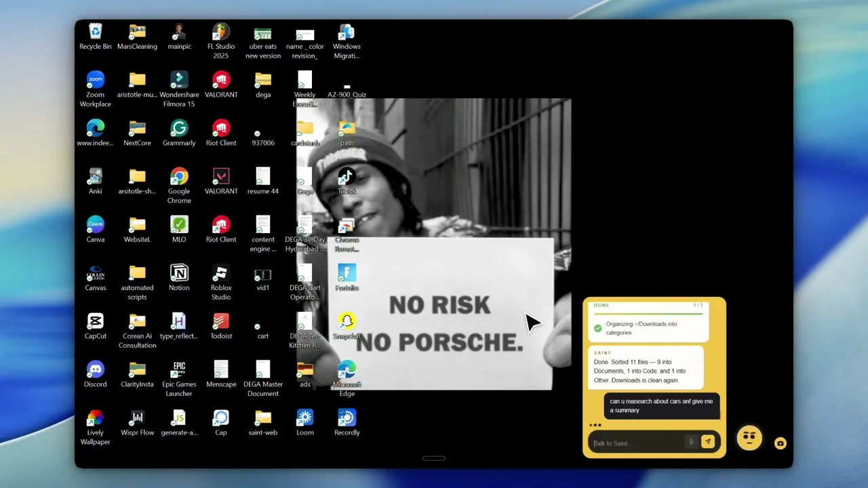Open the Fortnite desktop shortcut
The image size is (868, 488).
coord(347,277)
